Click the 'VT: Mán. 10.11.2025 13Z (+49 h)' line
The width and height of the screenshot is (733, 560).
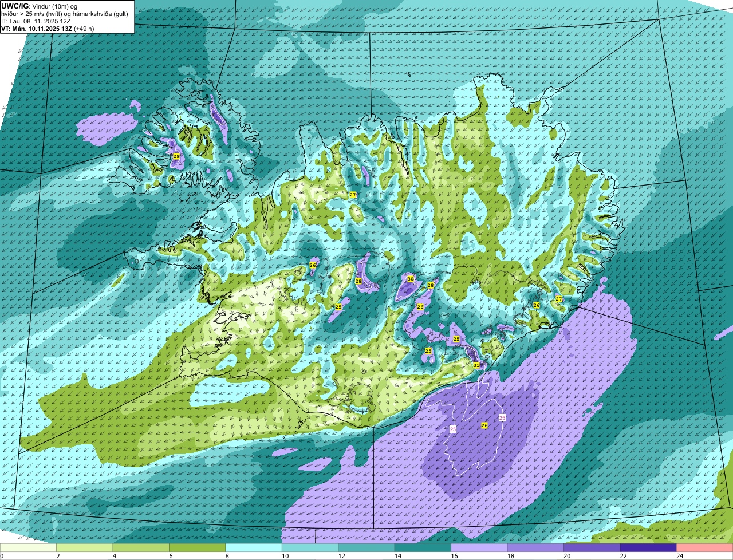[48, 29]
